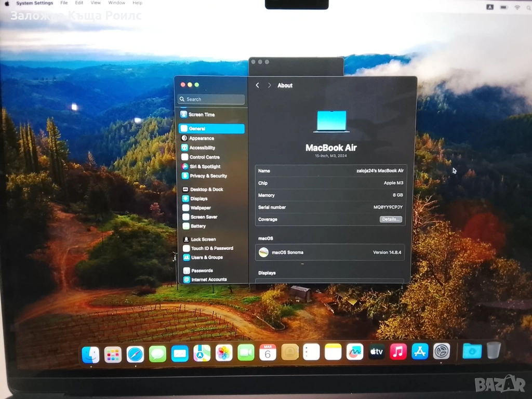Open Privacy & Security pane
This screenshot has height=399, width=532.
208,176
